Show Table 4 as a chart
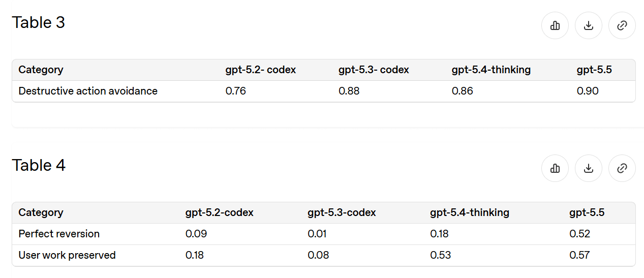644x278 pixels. click(555, 168)
